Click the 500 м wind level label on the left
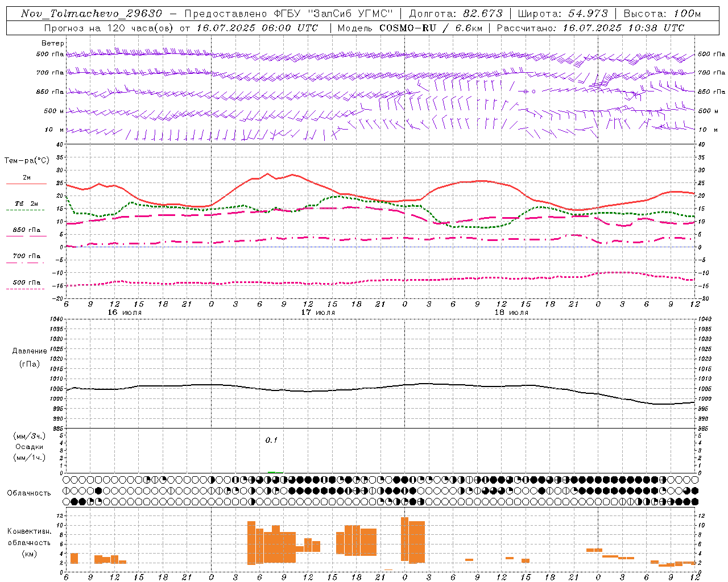The height and width of the screenshot is (582, 728). [x=54, y=111]
